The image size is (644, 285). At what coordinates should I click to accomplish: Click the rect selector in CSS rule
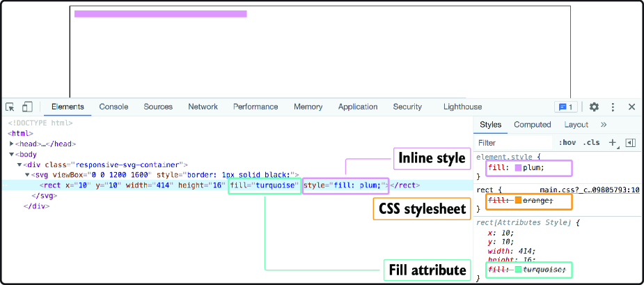pyautogui.click(x=485, y=190)
